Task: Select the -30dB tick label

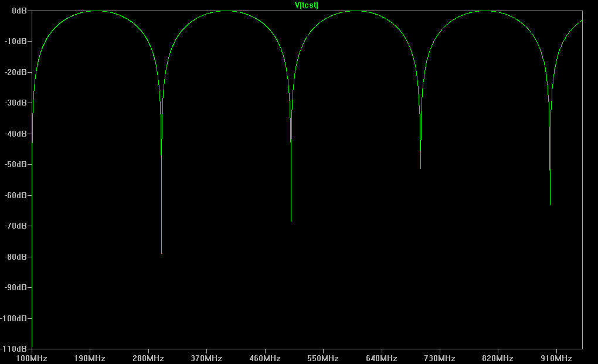Action: (x=17, y=103)
